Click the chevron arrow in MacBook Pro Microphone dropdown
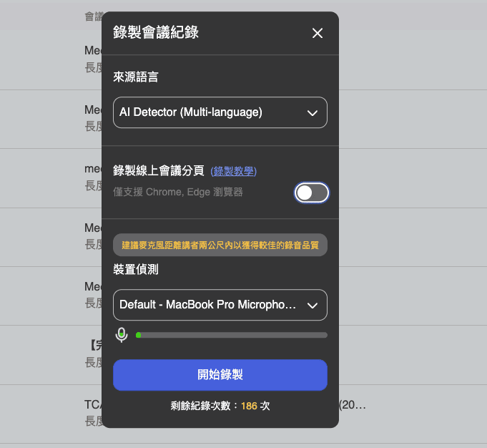This screenshot has width=487, height=448. tap(312, 306)
